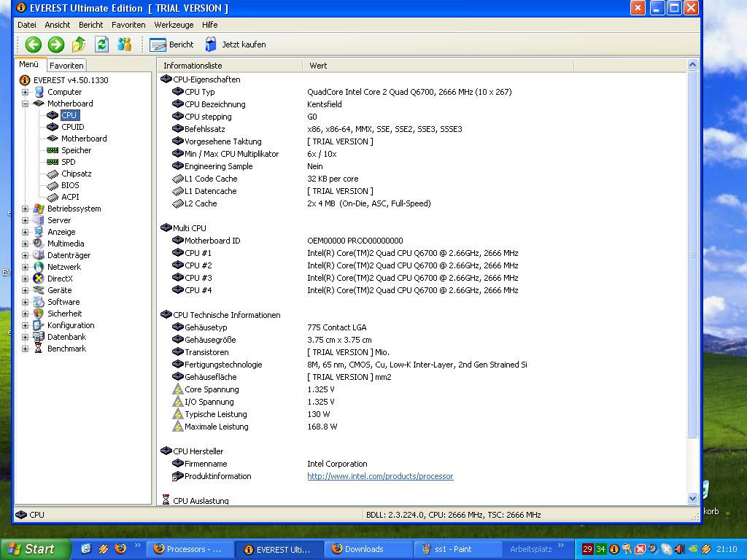Select Speicher in the tree
Viewport: 747px width, 560px height.
76,150
